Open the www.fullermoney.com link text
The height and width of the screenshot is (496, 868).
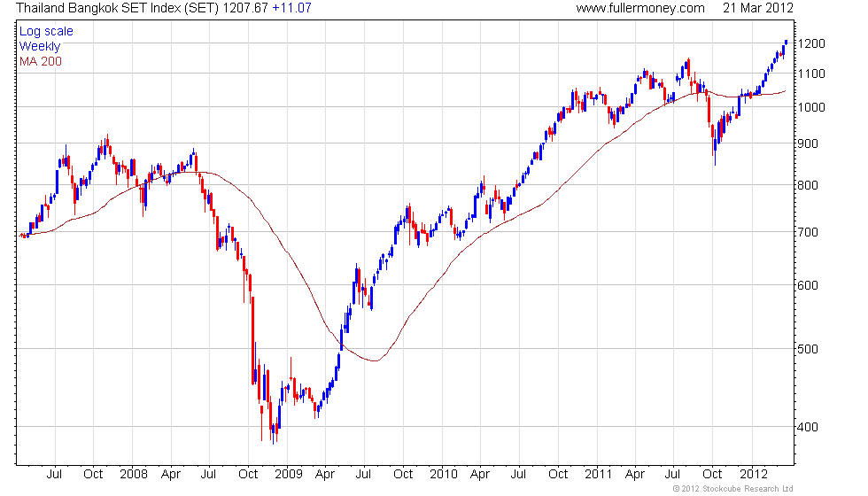pos(640,8)
